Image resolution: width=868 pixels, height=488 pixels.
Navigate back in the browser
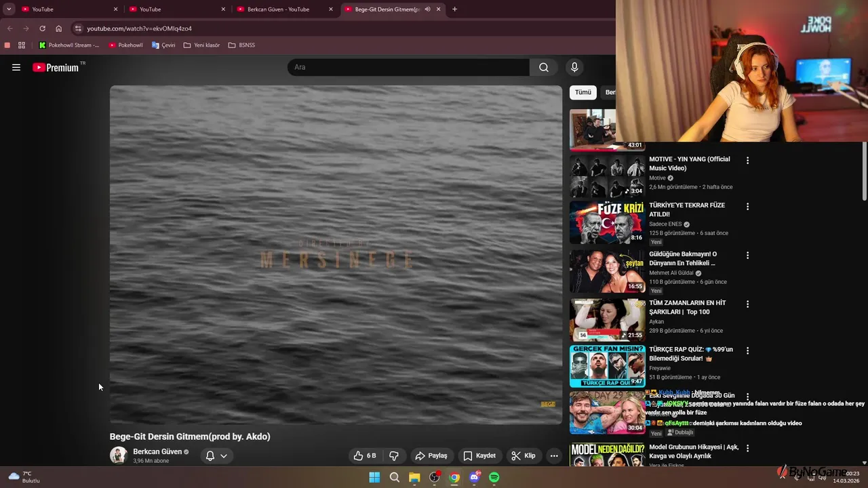click(9, 28)
